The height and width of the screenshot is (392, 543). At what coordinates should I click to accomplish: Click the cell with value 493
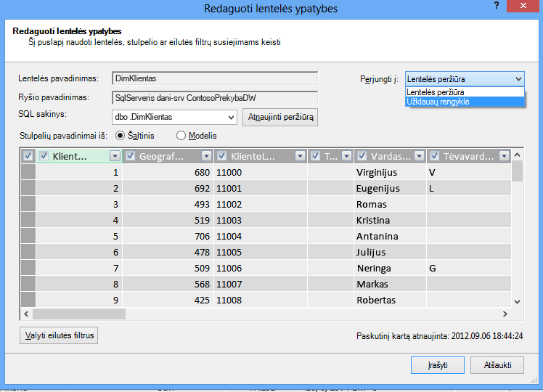click(x=168, y=204)
